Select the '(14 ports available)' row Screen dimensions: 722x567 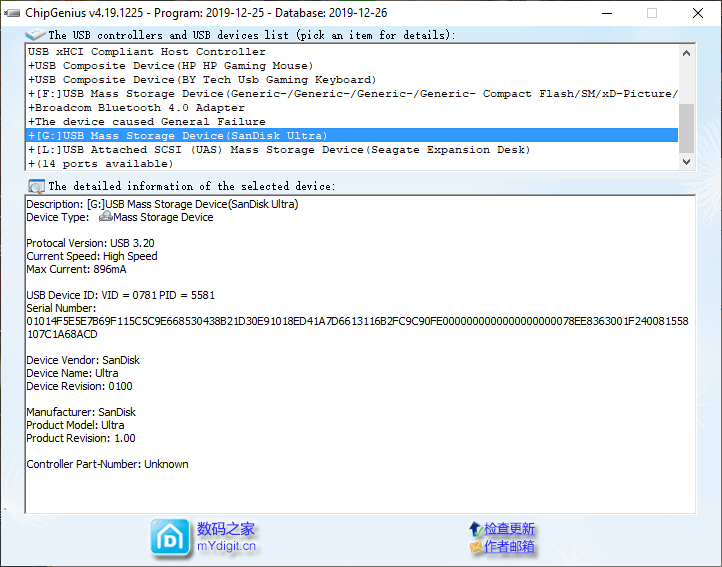352,164
